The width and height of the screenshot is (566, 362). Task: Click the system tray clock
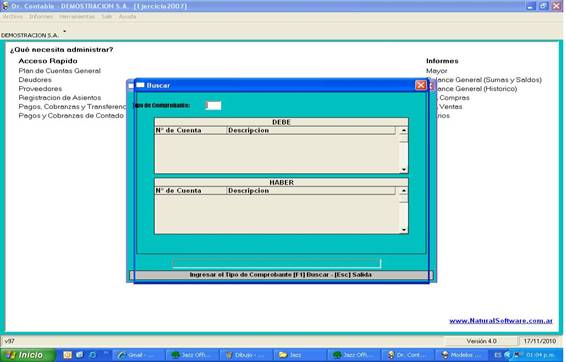pos(541,356)
